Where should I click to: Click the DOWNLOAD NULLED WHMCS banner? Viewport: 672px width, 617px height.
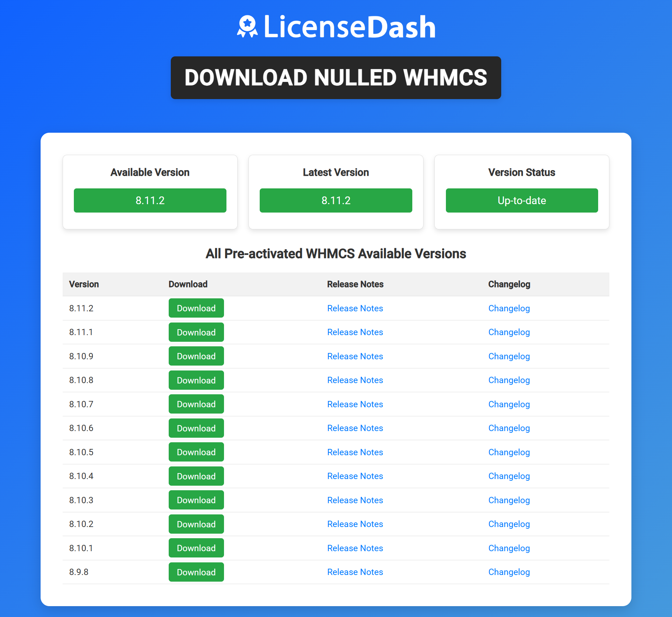click(336, 77)
